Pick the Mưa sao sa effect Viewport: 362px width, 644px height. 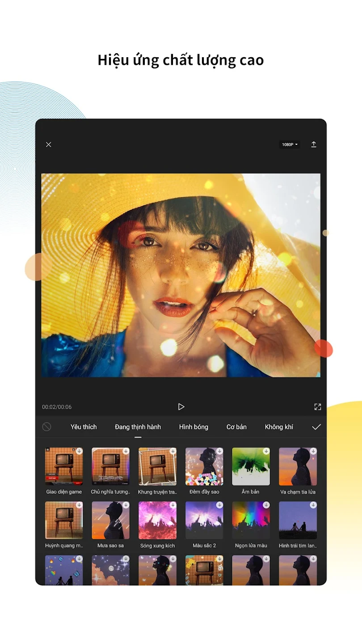point(110,521)
